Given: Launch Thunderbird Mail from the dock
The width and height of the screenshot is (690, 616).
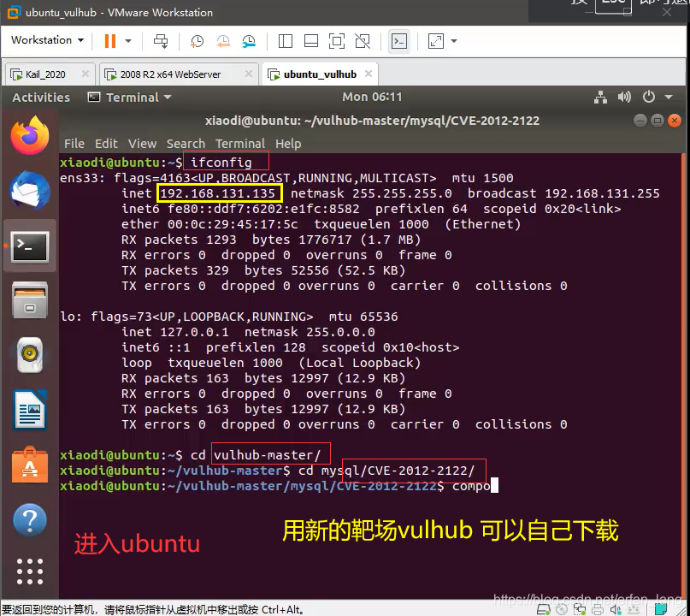Looking at the screenshot, I should [30, 190].
